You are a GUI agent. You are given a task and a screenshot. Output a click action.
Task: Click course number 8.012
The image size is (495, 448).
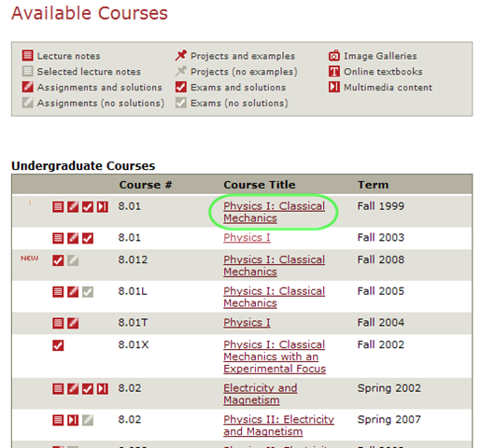pos(133,259)
